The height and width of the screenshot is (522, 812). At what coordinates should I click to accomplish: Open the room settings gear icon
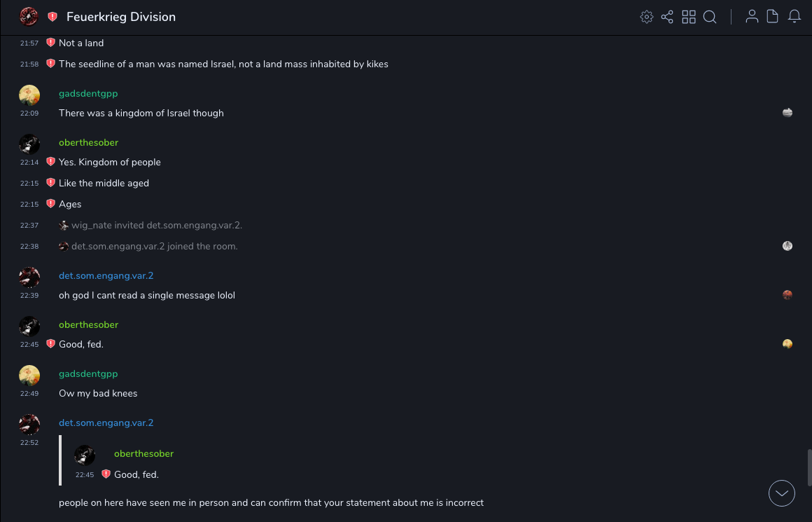coord(647,17)
